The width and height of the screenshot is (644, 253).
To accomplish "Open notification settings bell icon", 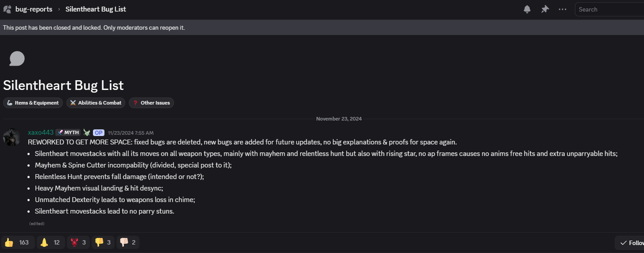I will click(x=527, y=9).
